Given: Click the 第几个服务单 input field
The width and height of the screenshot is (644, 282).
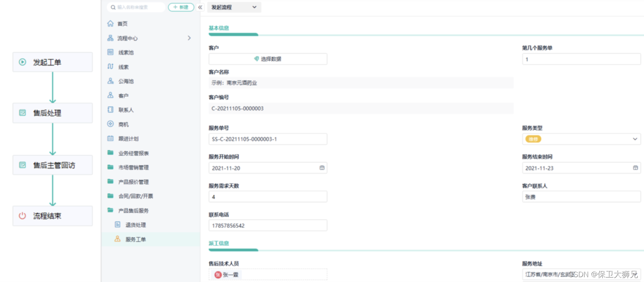Looking at the screenshot, I should pyautogui.click(x=581, y=59).
